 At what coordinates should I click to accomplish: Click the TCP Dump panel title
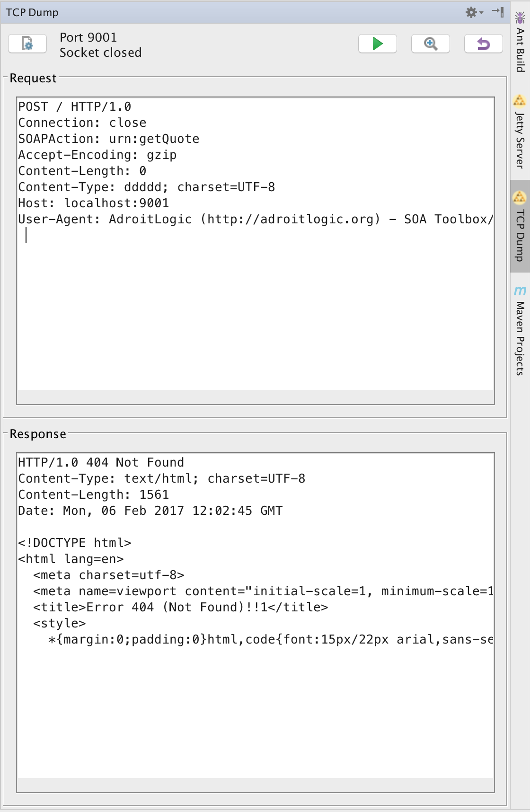32,12
